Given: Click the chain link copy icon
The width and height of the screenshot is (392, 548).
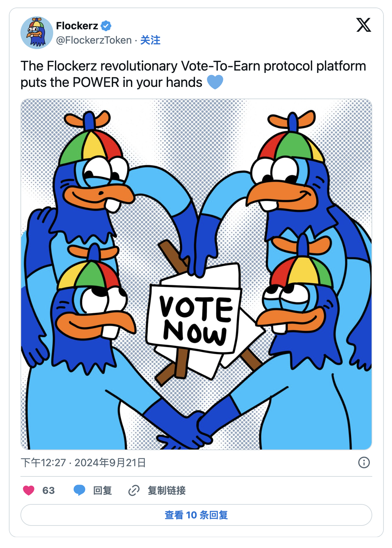Looking at the screenshot, I should [134, 490].
